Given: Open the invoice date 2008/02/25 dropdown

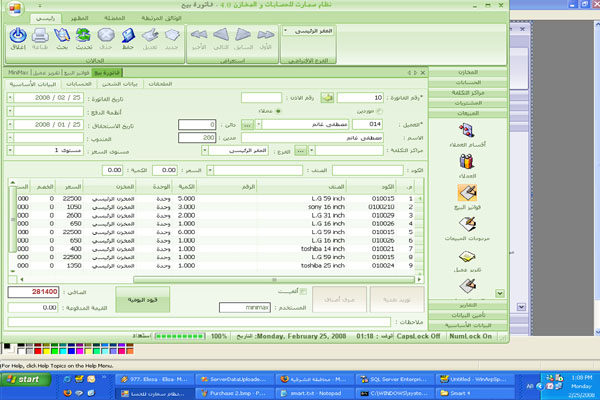Looking at the screenshot, I should [x=10, y=98].
